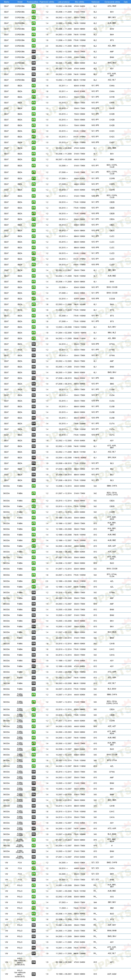The width and height of the screenshot is (131, 980).
Task: Select engine code BJX, BKV cell
Action: [112, 327]
